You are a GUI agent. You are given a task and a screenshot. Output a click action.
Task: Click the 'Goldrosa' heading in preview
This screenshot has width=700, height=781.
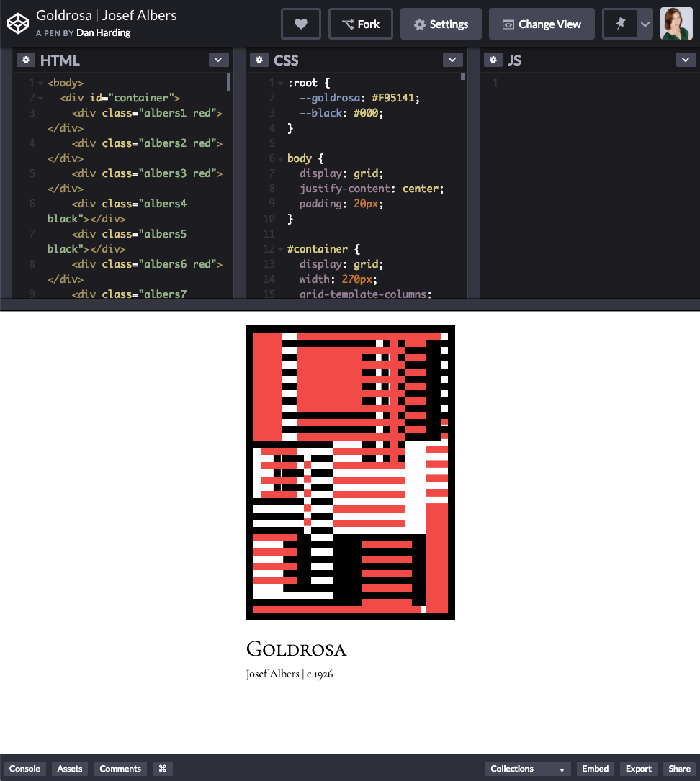tap(297, 649)
